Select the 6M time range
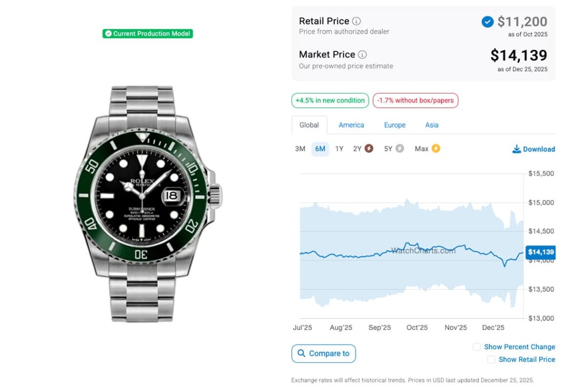The image size is (588, 389). pyautogui.click(x=320, y=149)
